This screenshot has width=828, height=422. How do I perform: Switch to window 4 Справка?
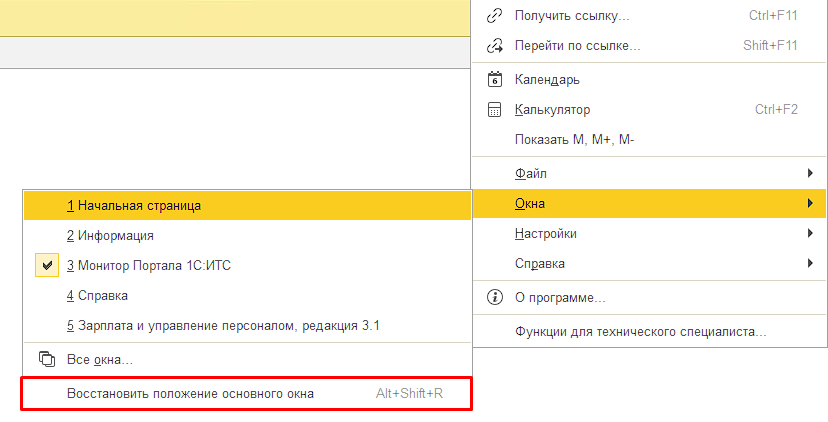point(247,295)
